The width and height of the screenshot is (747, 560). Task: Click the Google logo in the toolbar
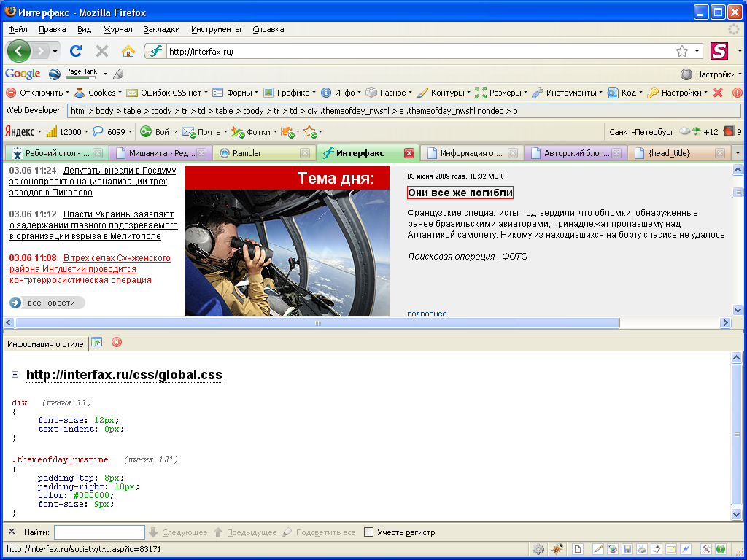[23, 74]
